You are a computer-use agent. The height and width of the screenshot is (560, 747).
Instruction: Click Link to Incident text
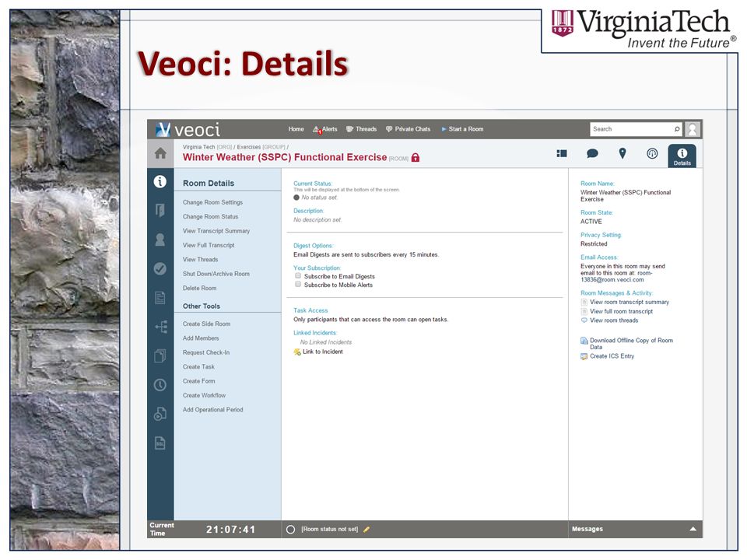click(323, 352)
